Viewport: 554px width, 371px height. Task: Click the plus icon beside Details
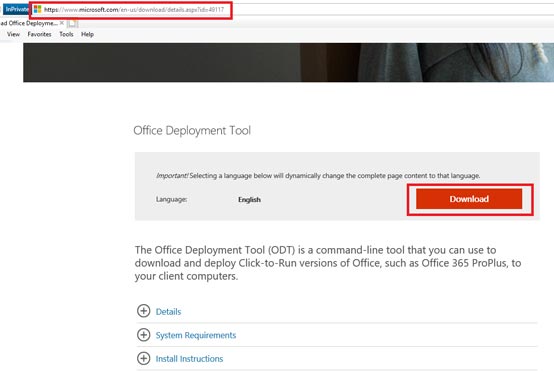pos(143,311)
